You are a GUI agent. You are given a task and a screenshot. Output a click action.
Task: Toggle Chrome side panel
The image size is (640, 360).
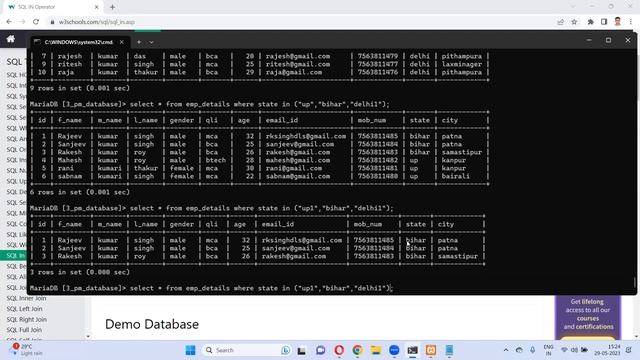[x=604, y=22]
